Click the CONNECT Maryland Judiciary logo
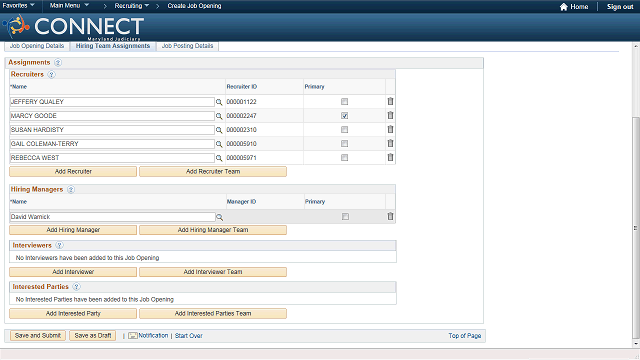This screenshot has width=640, height=360. click(73, 27)
